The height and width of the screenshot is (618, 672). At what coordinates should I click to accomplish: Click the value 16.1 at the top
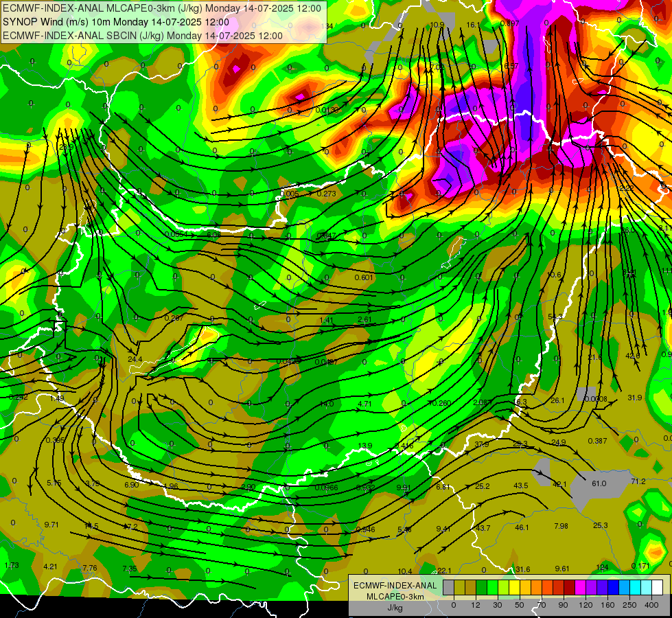pos(473,25)
